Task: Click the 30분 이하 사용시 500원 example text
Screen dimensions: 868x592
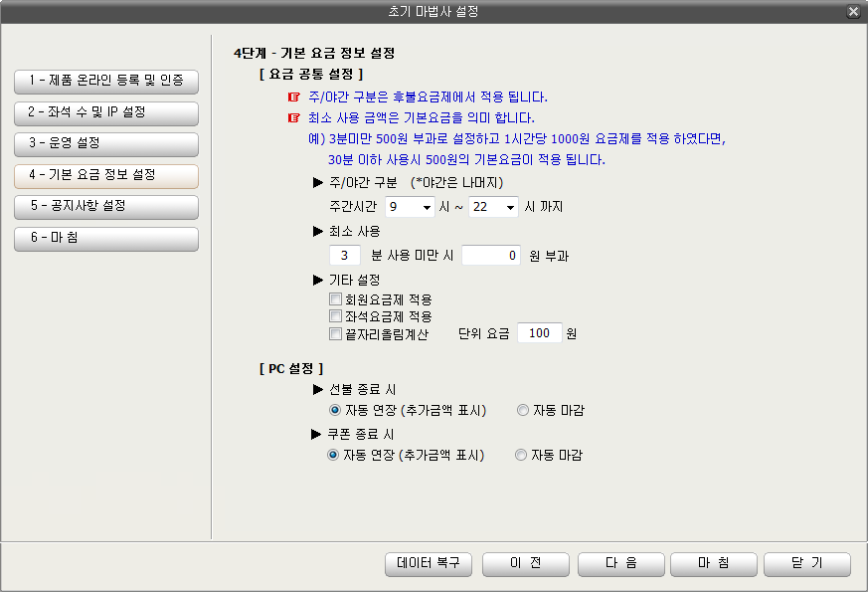Action: [x=466, y=160]
